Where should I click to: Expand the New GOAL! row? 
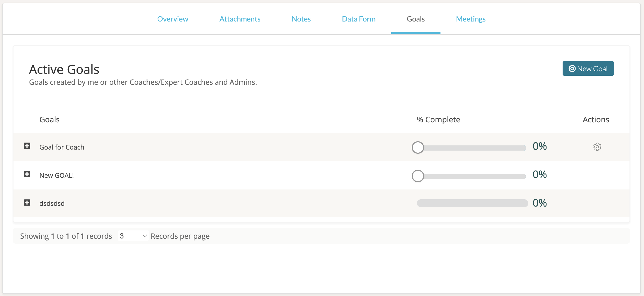click(x=27, y=174)
